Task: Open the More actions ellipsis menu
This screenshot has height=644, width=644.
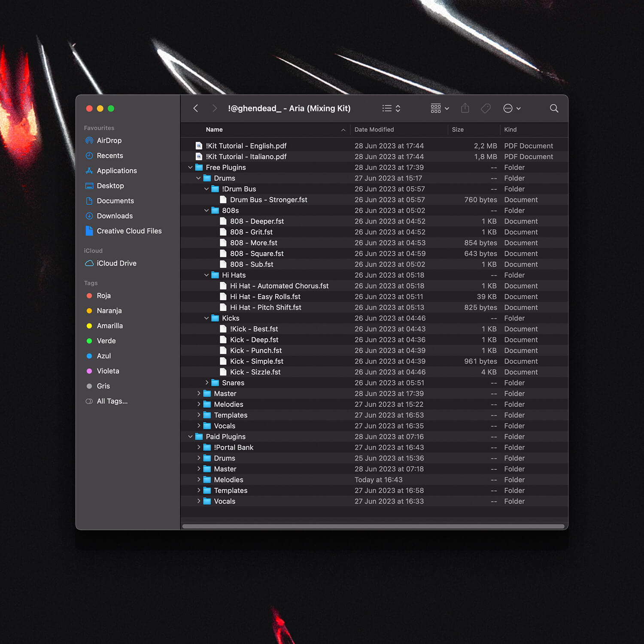Action: [x=512, y=109]
